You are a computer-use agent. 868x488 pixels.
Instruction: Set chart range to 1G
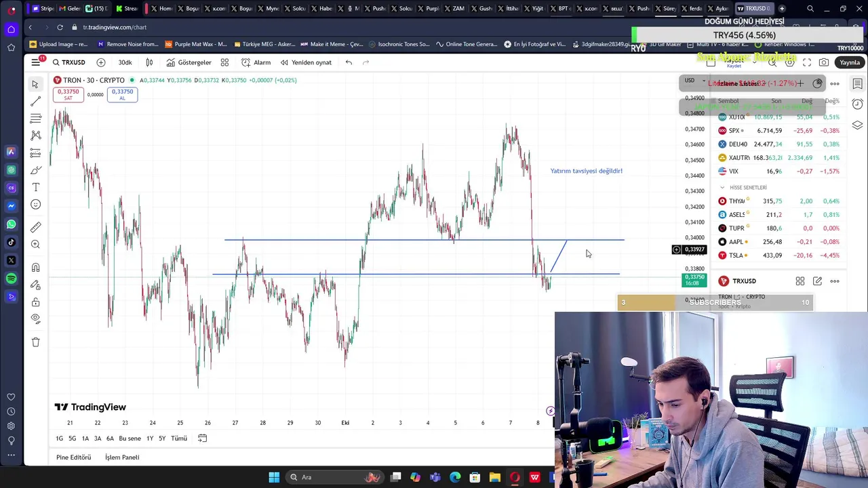[59, 439]
